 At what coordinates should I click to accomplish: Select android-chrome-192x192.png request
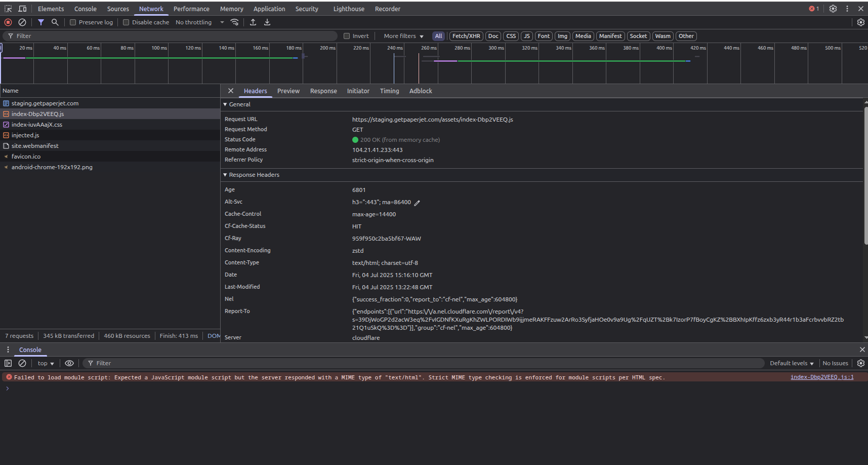[x=110, y=167]
